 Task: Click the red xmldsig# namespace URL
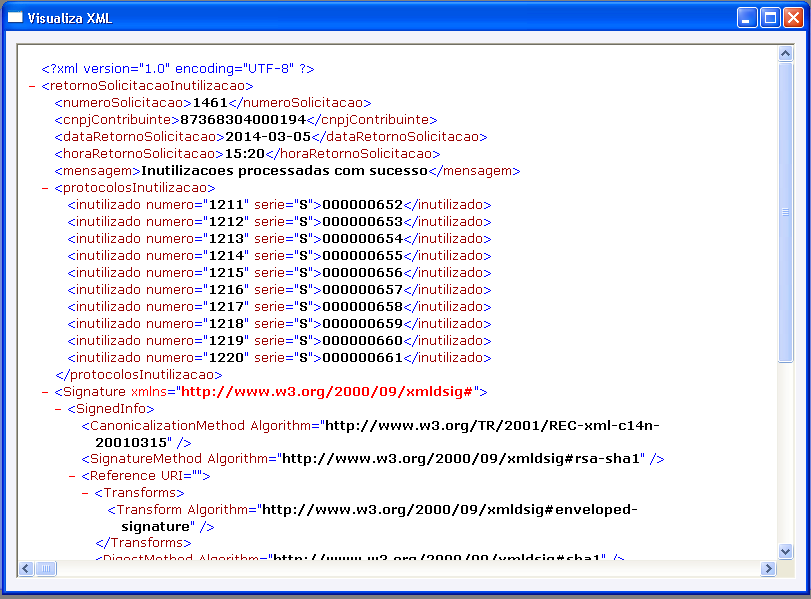tap(327, 392)
